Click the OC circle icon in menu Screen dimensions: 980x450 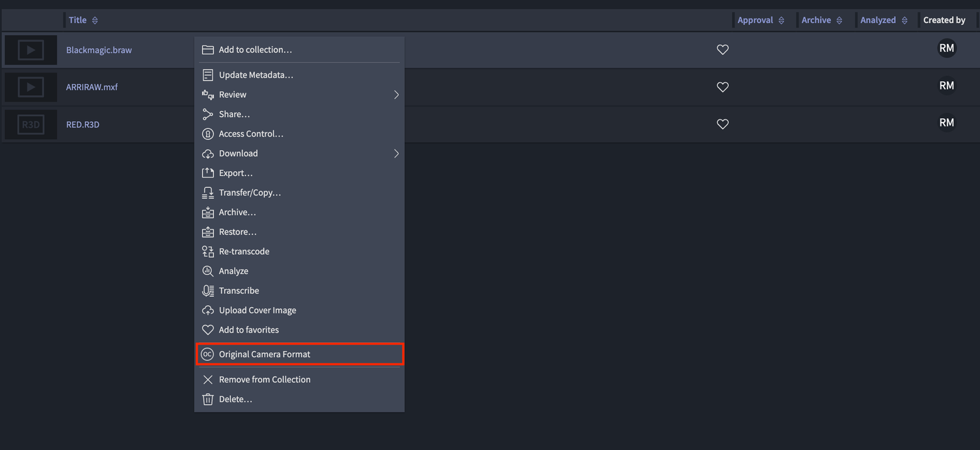click(x=207, y=354)
